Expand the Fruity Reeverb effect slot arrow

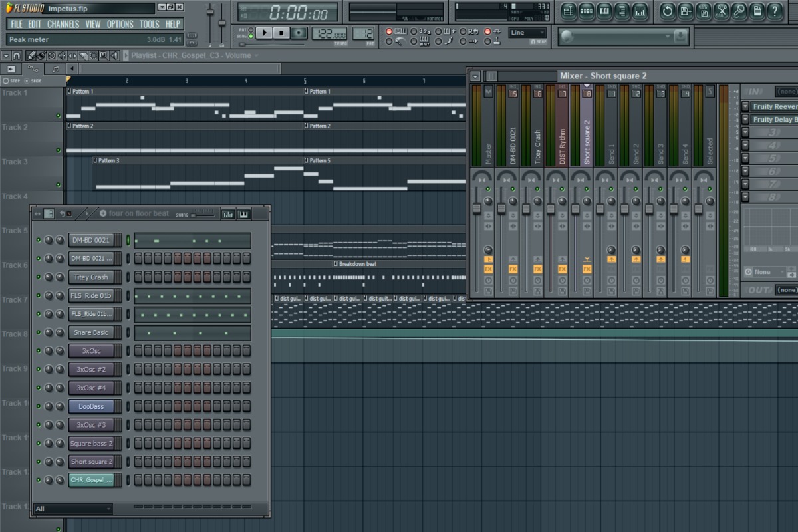[745, 106]
